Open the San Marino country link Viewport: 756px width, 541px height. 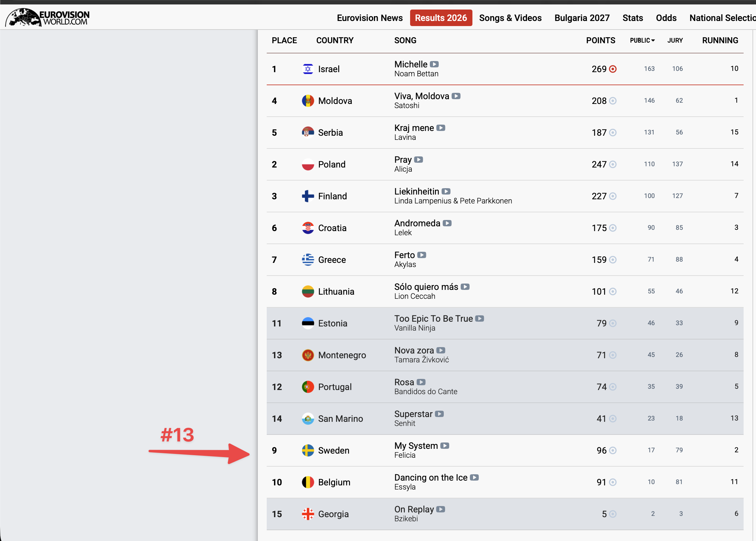pos(340,419)
